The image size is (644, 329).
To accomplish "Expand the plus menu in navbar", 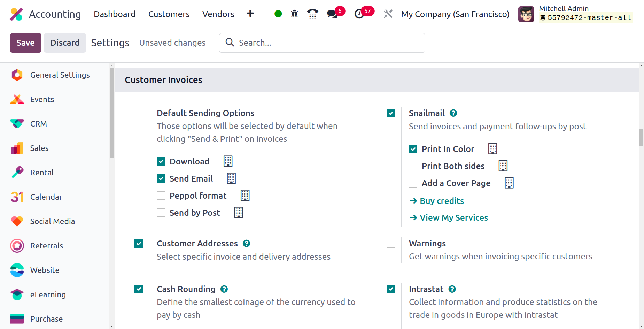I will pyautogui.click(x=250, y=14).
